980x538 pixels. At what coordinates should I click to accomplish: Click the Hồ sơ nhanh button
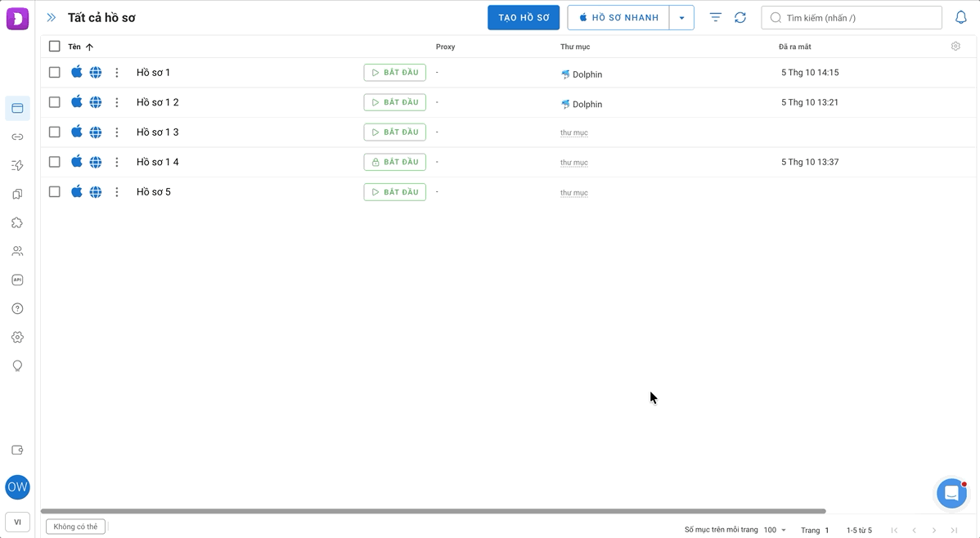(x=618, y=17)
